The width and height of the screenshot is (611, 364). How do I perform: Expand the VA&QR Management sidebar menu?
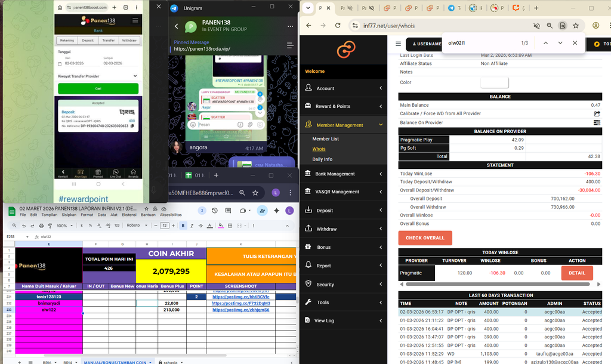tap(343, 192)
